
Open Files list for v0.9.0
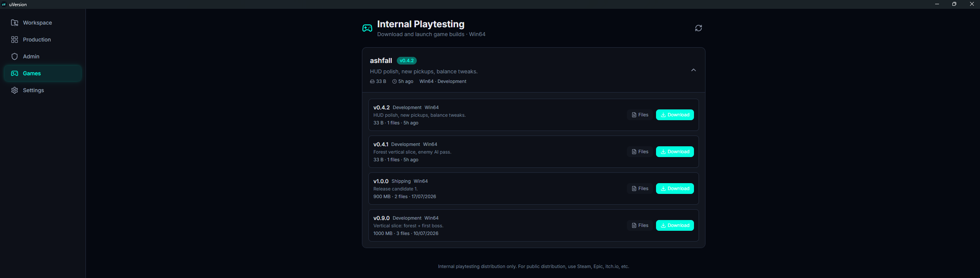tap(640, 225)
